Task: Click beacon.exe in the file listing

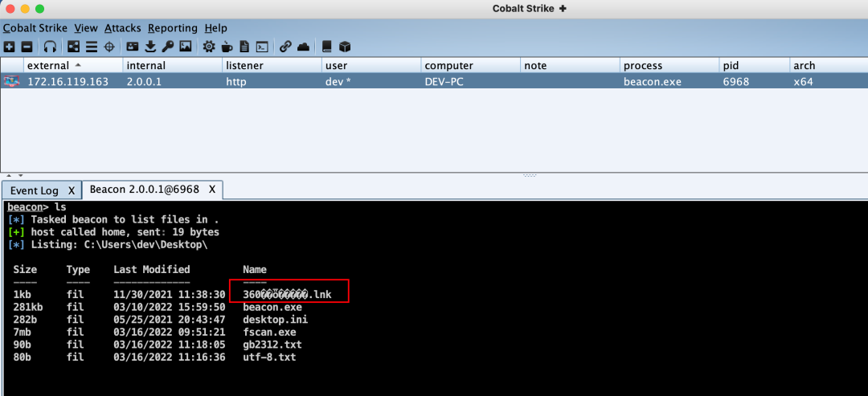Action: tap(272, 307)
